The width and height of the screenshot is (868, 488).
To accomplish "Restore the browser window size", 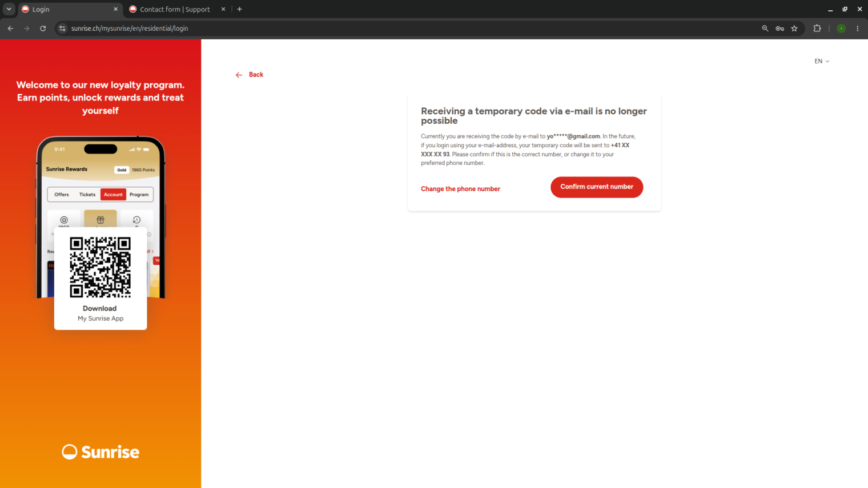I will pos(845,9).
